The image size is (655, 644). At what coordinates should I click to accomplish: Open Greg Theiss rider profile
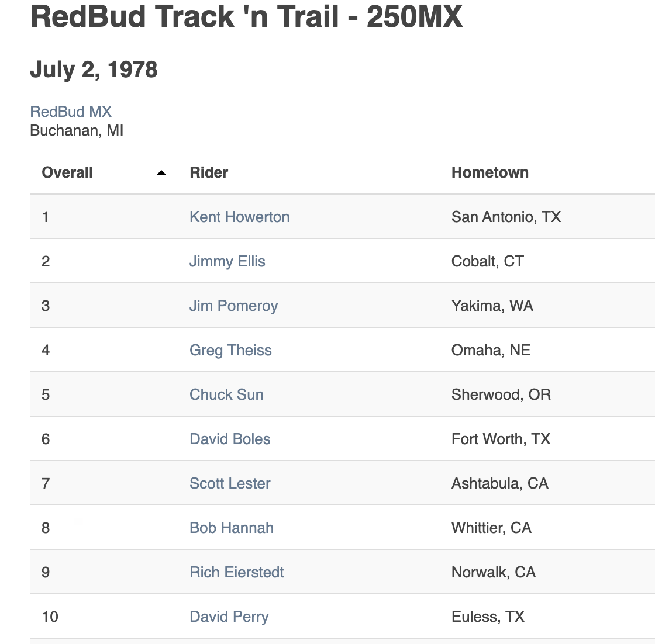click(x=230, y=351)
